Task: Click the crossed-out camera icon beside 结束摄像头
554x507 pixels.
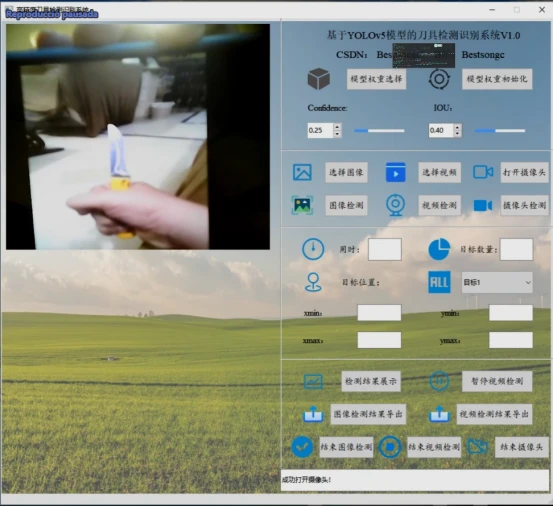Action: tap(478, 447)
